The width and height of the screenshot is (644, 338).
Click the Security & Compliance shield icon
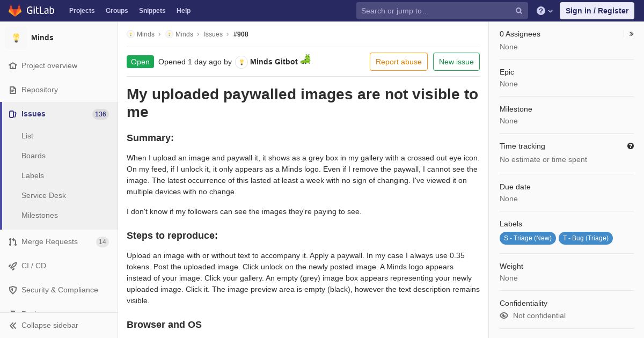(13, 290)
